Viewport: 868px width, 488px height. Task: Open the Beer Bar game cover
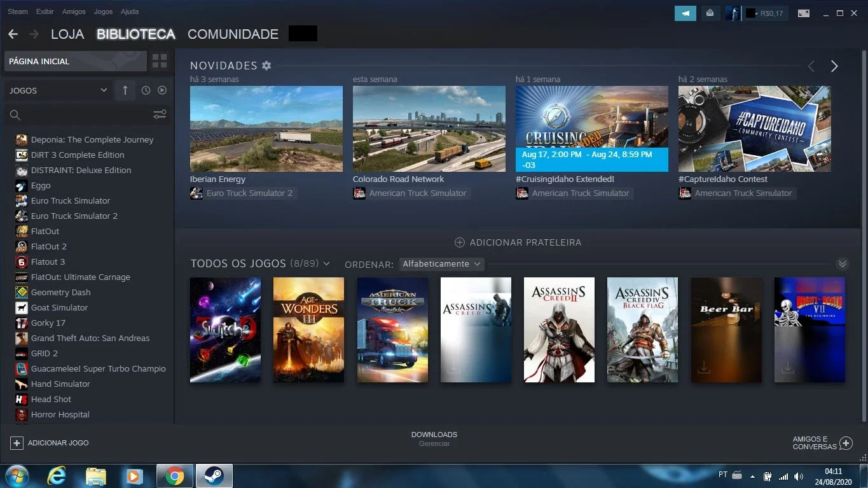[726, 330]
